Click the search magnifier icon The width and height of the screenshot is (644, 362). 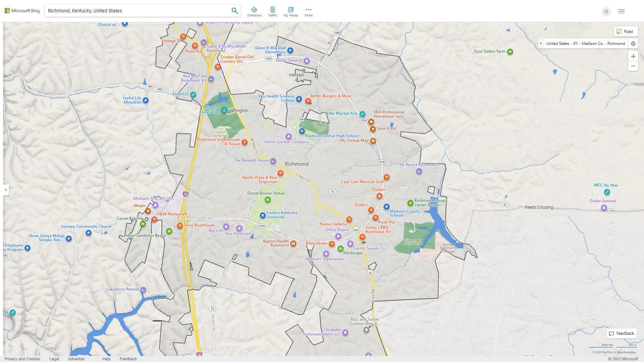(234, 11)
